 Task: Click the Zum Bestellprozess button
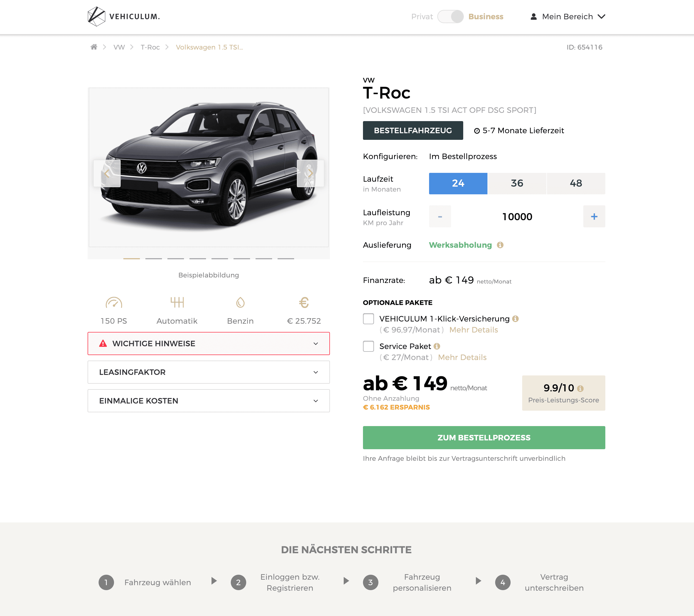pyautogui.click(x=484, y=437)
